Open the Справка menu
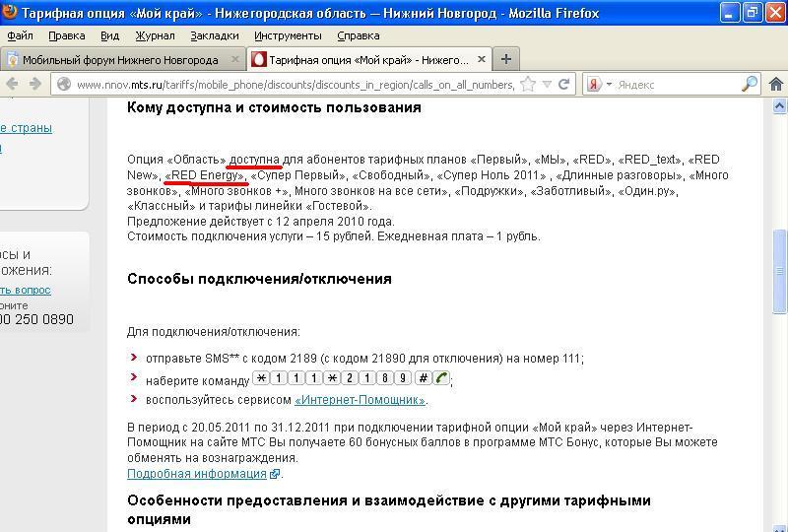 [359, 35]
